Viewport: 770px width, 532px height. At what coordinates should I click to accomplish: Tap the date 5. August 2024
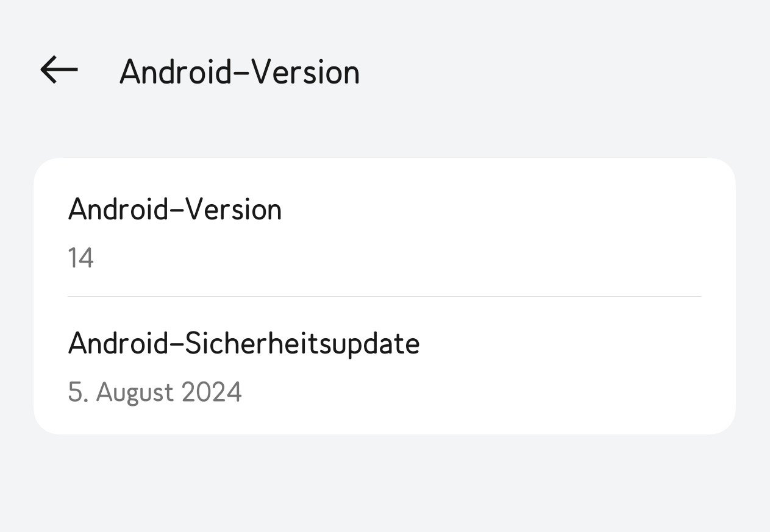click(155, 392)
